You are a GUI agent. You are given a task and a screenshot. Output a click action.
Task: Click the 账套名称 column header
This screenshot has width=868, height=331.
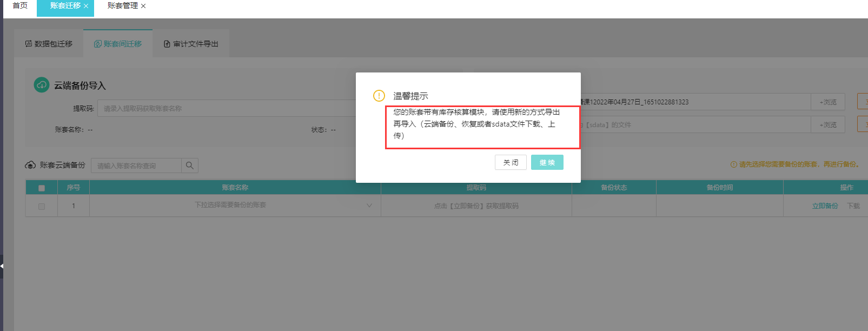coord(235,188)
